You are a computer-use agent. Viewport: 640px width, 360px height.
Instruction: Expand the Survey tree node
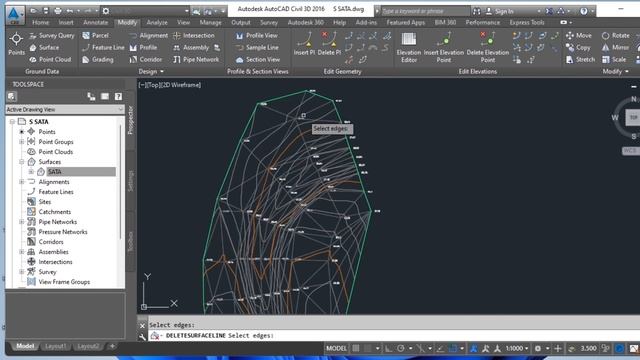tap(22, 272)
